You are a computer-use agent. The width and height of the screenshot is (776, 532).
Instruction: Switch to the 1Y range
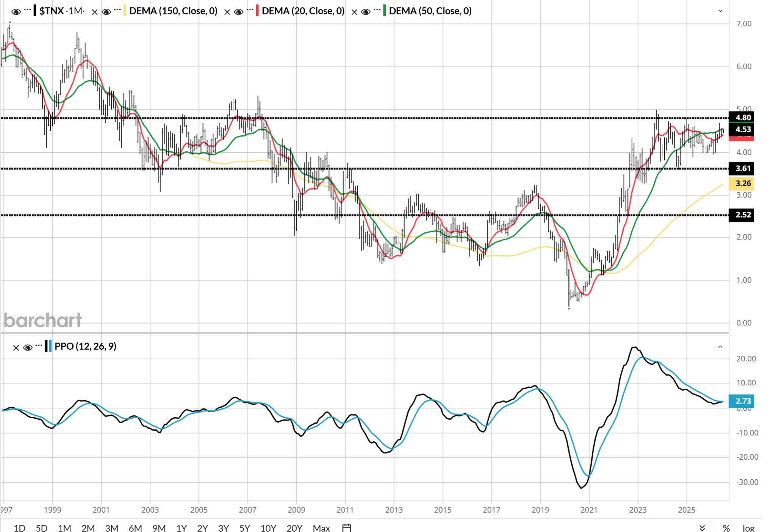click(181, 528)
